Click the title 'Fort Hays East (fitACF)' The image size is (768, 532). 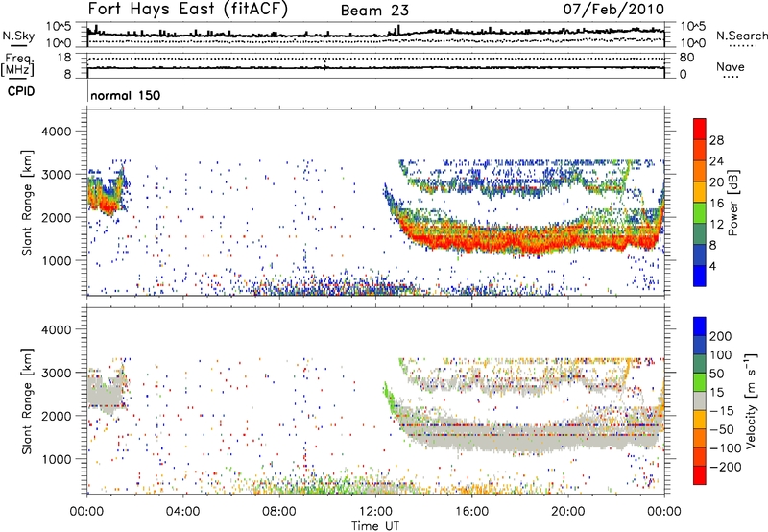coord(188,9)
